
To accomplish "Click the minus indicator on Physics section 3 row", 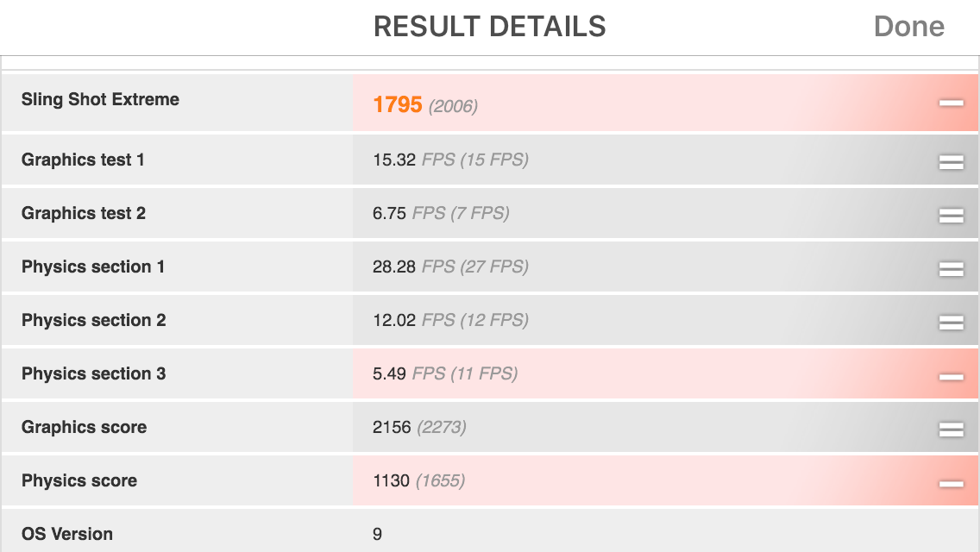I will tap(952, 376).
